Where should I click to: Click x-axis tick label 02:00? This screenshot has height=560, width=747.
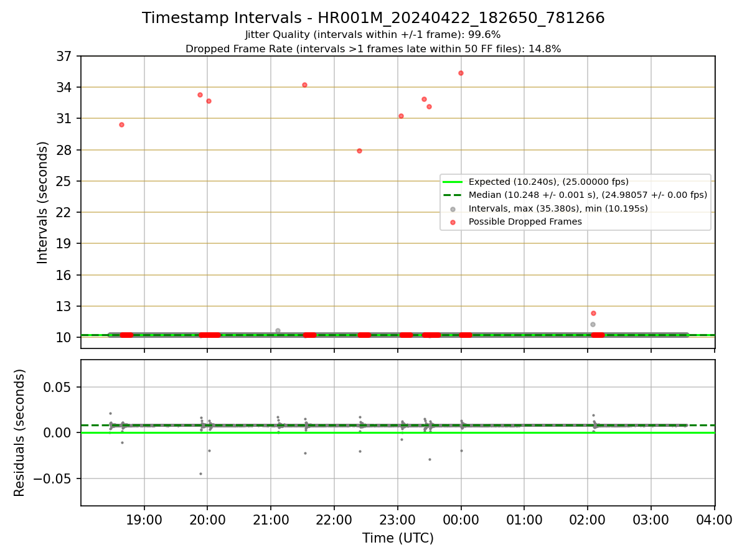588,519
